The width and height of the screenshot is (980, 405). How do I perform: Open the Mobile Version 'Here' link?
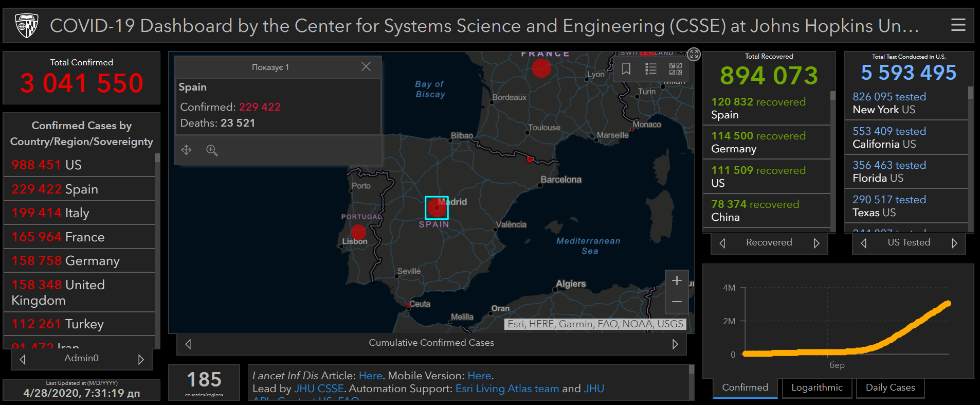point(479,376)
